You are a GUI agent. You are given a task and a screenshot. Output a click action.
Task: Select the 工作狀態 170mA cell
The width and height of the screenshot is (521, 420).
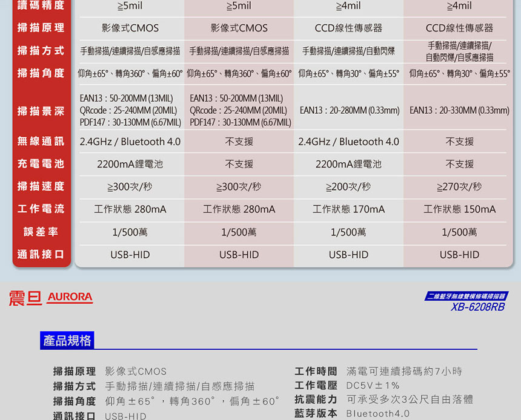[x=348, y=209]
